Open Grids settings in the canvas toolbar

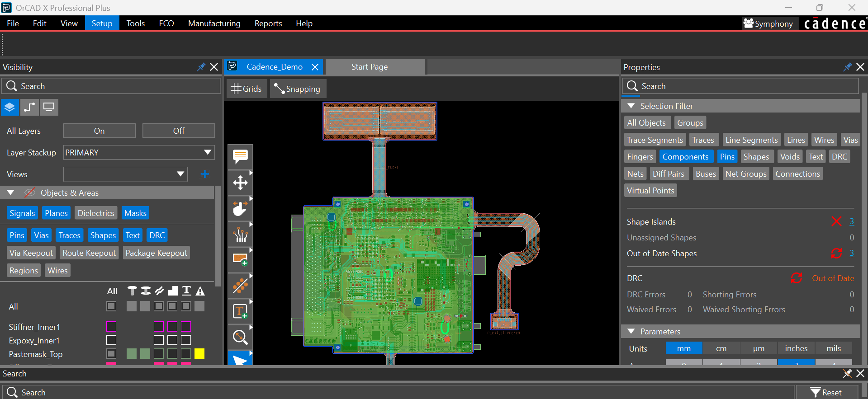247,89
